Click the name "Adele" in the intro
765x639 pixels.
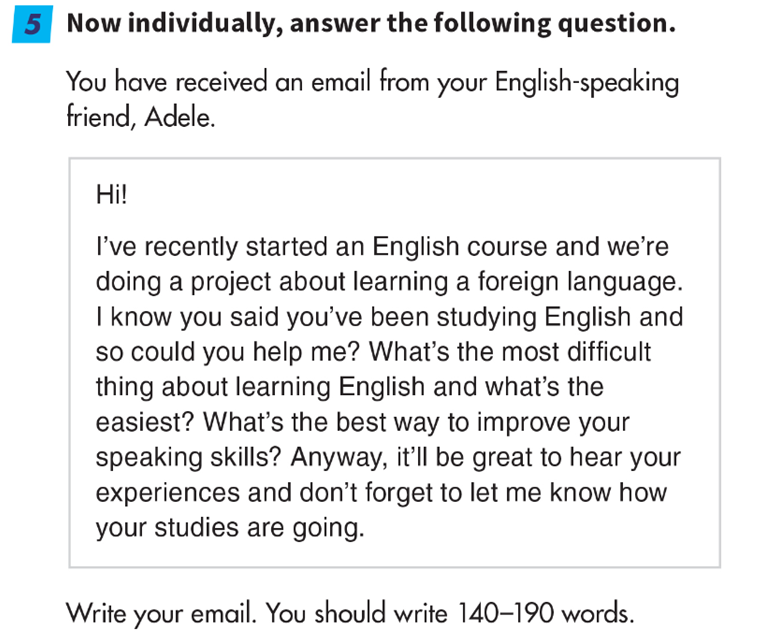(180, 118)
